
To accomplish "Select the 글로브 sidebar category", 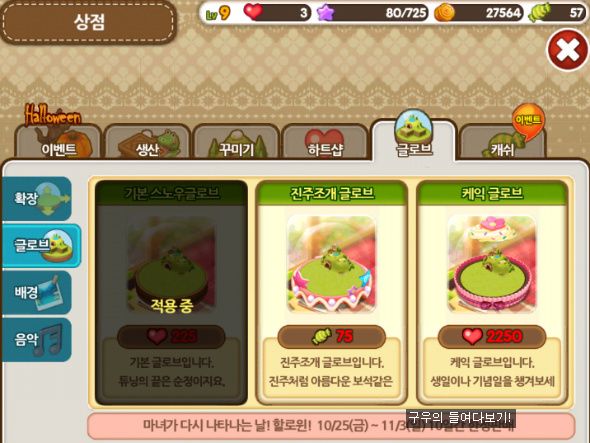I will (x=41, y=245).
